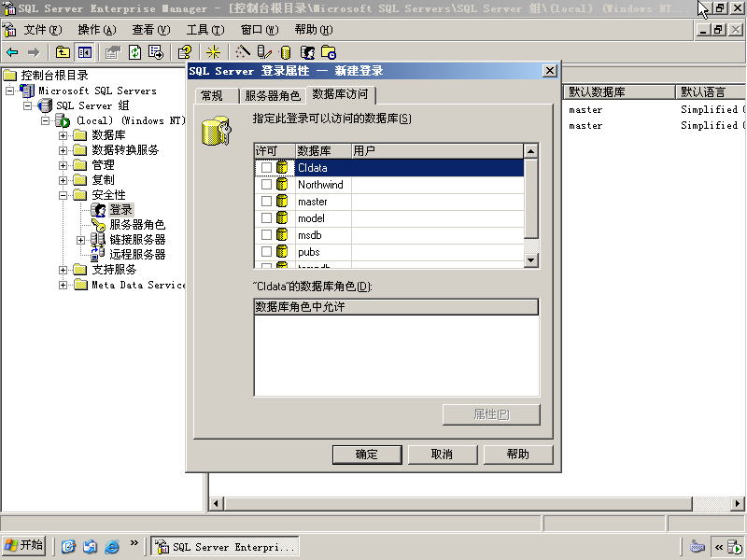Select the msdb database row
747x560 pixels.
[x=388, y=235]
